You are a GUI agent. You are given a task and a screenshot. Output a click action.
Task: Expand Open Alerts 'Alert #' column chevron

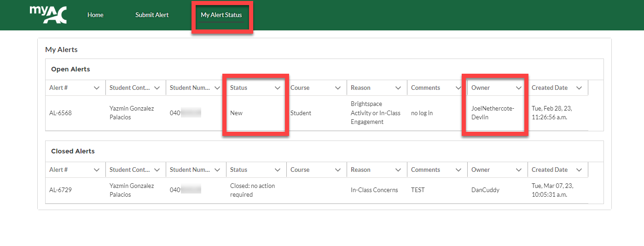tap(97, 88)
